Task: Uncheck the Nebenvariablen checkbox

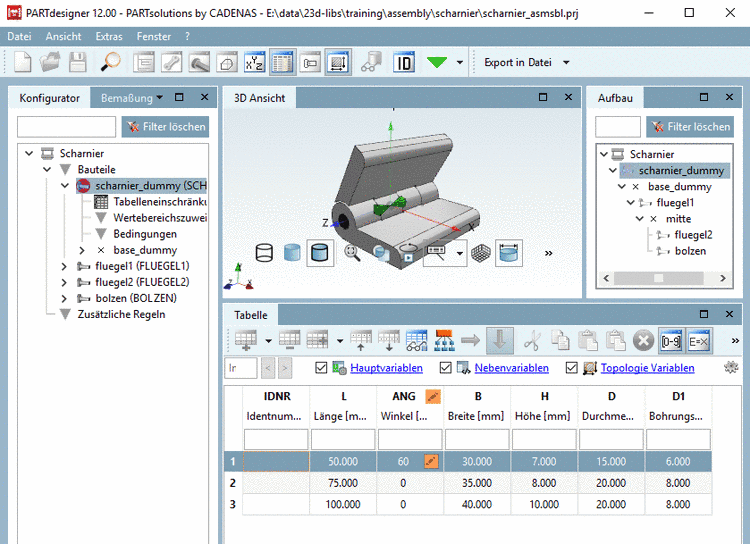Action: (x=446, y=368)
